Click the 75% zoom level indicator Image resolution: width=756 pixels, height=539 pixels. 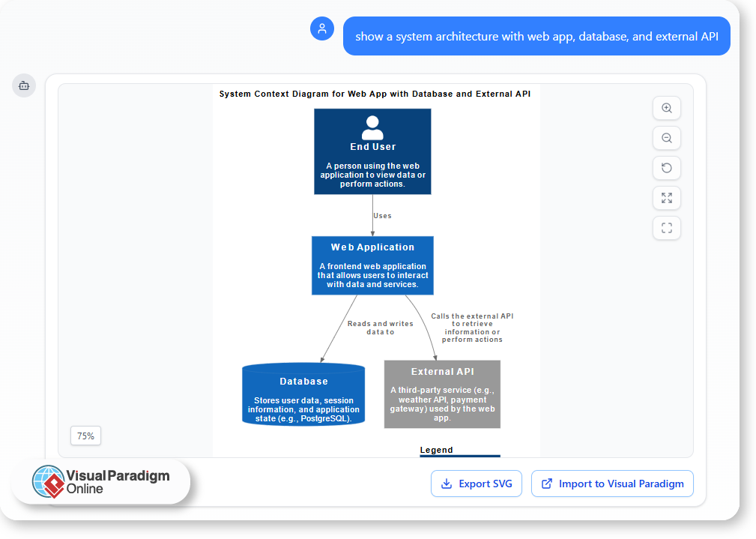[x=85, y=436]
